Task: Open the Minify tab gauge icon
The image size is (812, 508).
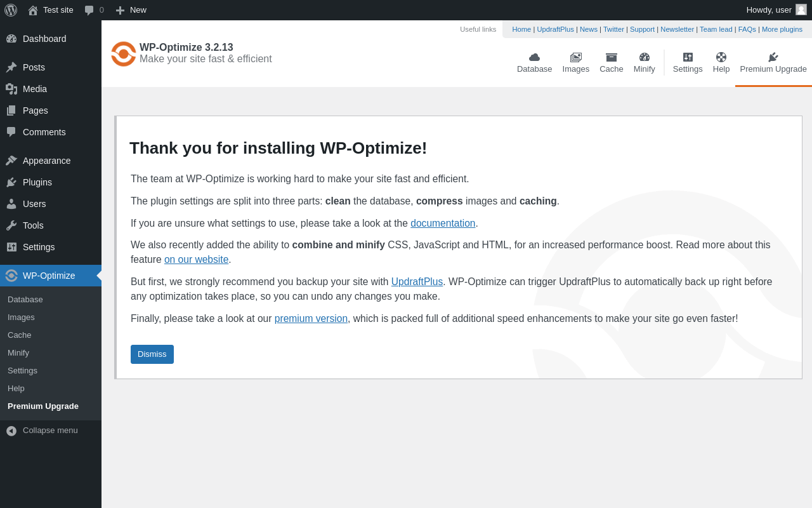Action: pos(644,57)
